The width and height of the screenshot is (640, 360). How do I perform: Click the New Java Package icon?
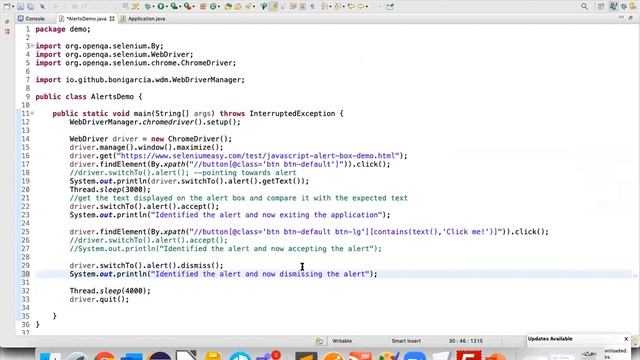click(x=203, y=6)
